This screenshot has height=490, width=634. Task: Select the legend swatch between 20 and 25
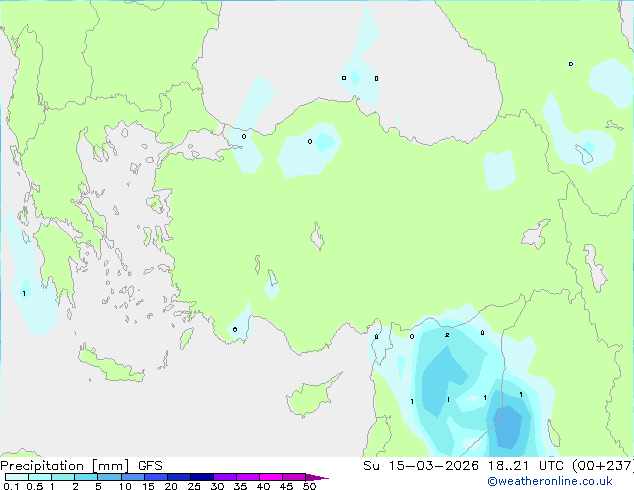[178, 477]
